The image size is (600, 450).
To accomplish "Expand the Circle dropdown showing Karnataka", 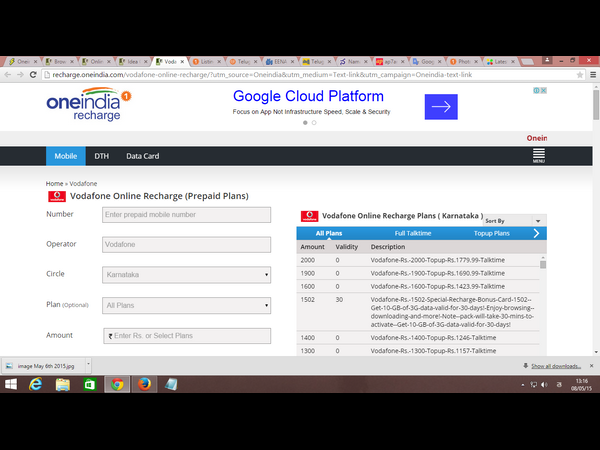I will point(187,274).
